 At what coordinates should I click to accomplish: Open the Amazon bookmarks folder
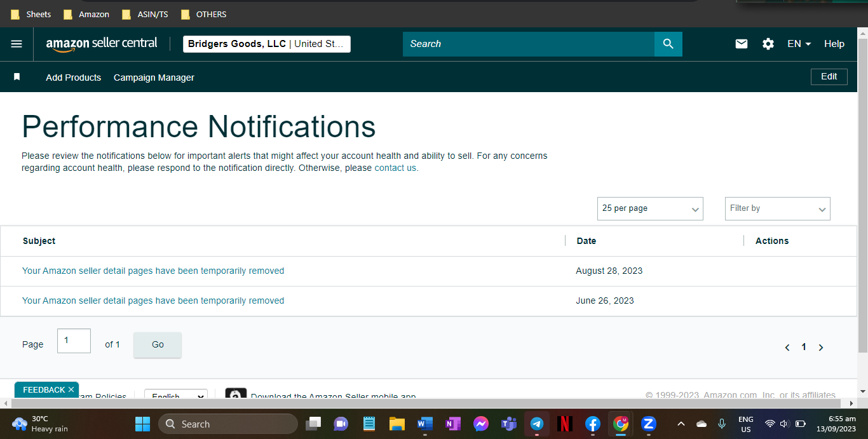[86, 14]
